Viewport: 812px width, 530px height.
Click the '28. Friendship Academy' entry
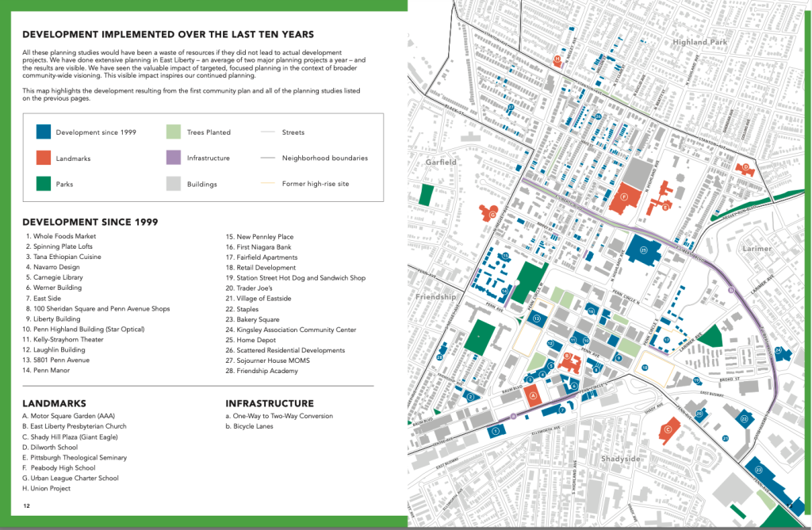click(x=262, y=371)
